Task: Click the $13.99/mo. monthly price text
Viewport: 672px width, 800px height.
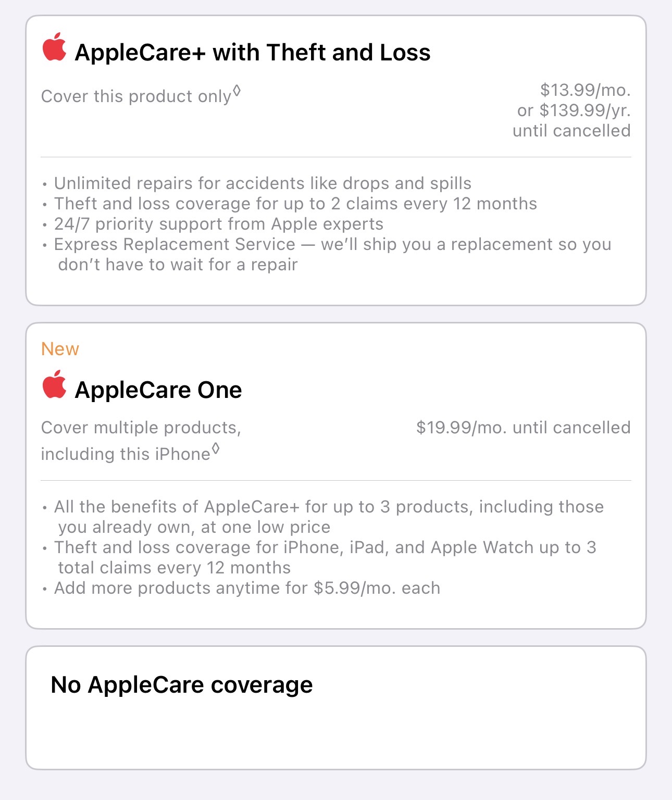Action: 585,90
